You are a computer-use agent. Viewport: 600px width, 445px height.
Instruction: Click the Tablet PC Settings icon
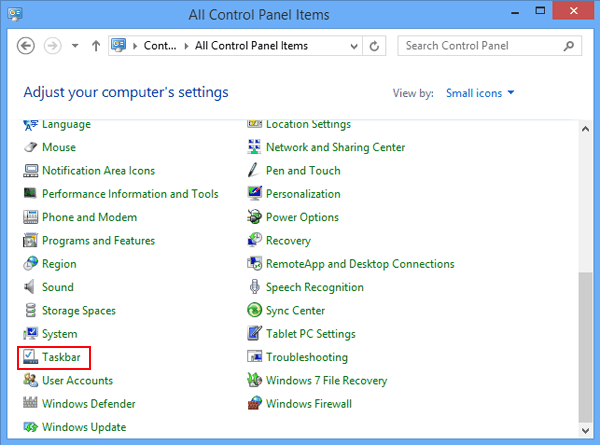click(x=254, y=334)
